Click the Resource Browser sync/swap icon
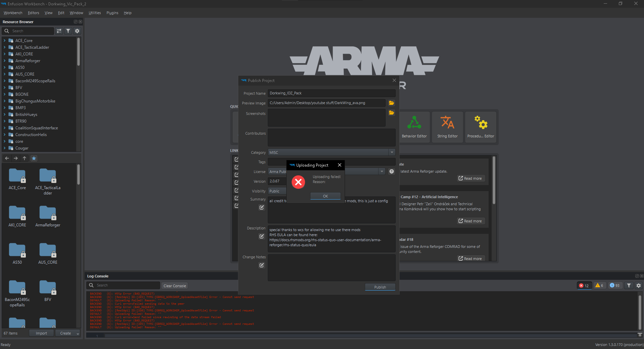Screen dimensions: 644x349 click(59, 31)
